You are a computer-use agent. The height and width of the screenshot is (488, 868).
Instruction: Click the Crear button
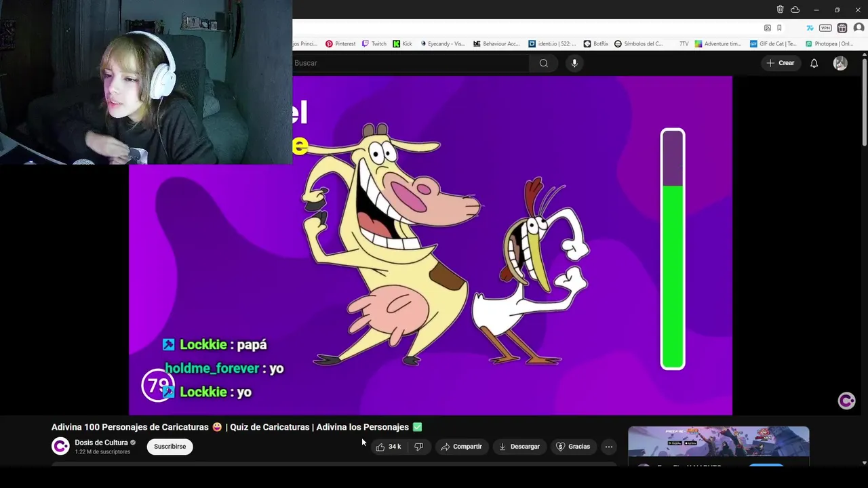(x=781, y=63)
